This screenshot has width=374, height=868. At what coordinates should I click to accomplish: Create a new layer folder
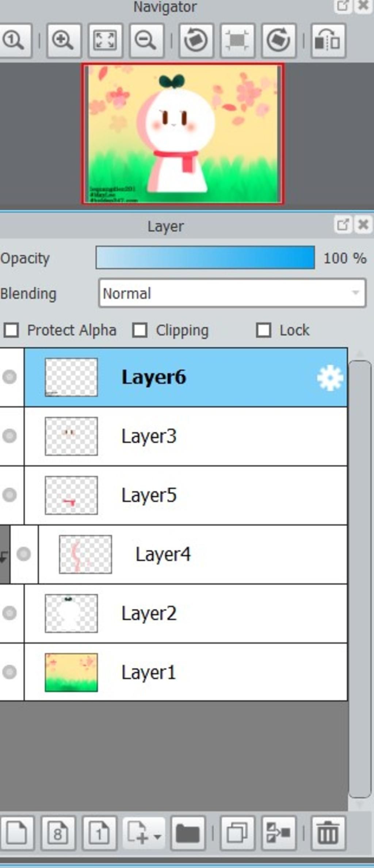pyautogui.click(x=188, y=833)
